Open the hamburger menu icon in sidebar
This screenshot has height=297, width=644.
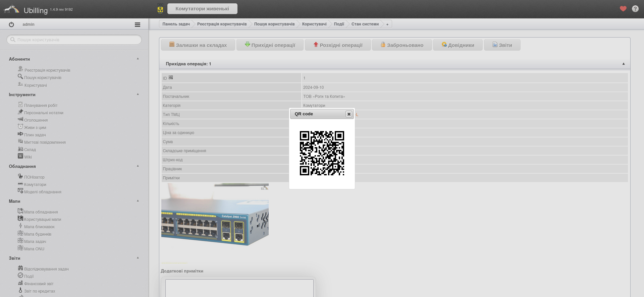coord(137,24)
